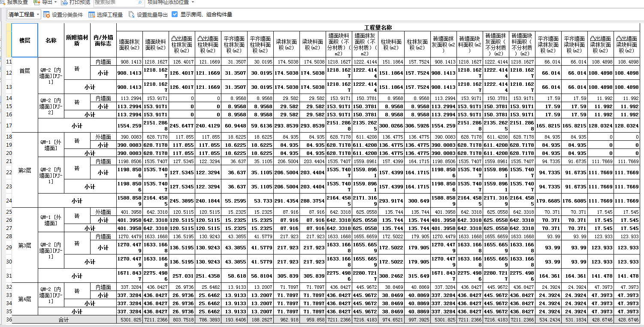Click the 报表反查 toolbar icon
This screenshot has height=327, width=644.
(x=3, y=2)
